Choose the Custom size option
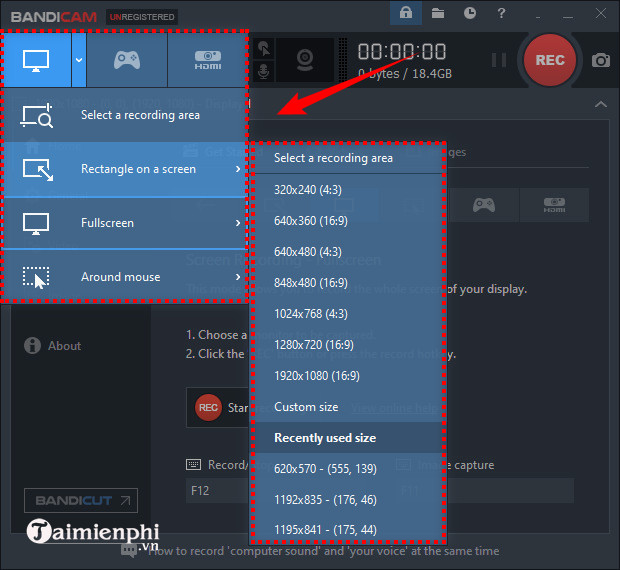 tap(348, 407)
